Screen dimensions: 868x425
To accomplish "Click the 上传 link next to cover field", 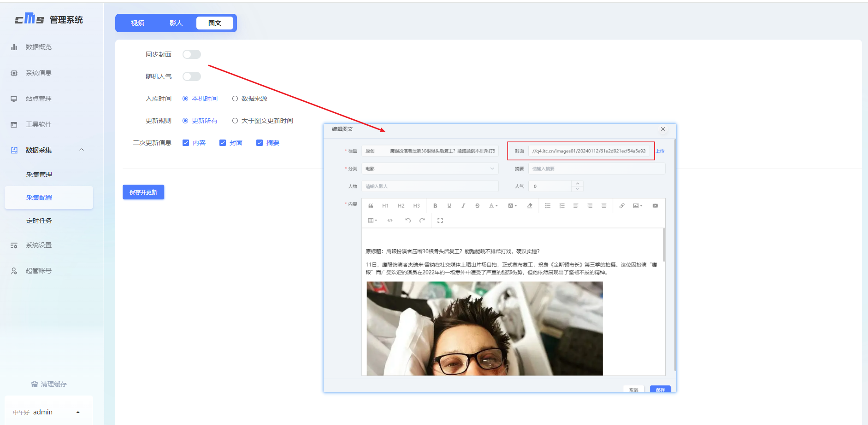I will (x=660, y=151).
